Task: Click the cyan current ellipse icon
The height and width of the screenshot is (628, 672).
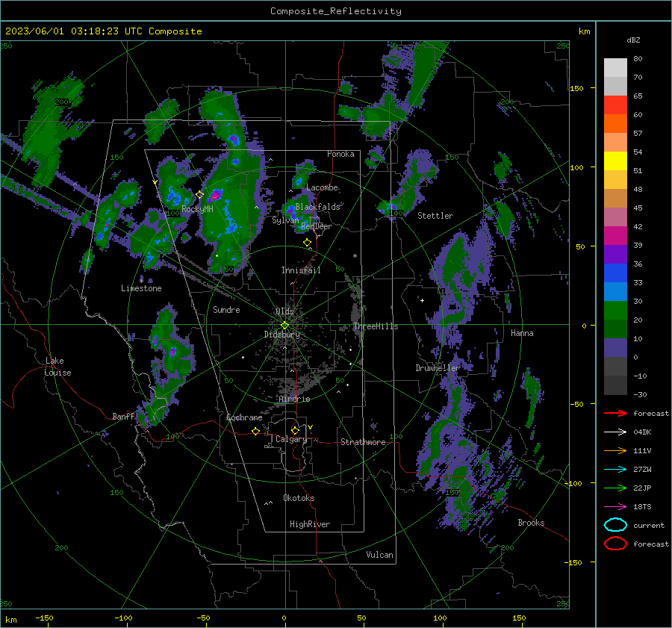Action: pyautogui.click(x=615, y=525)
